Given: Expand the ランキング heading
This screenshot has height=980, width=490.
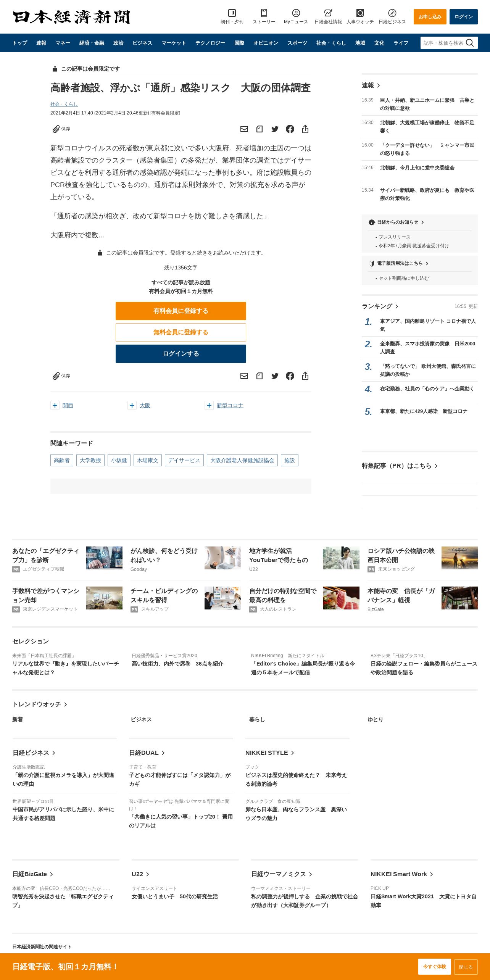Looking at the screenshot, I should click(x=380, y=306).
